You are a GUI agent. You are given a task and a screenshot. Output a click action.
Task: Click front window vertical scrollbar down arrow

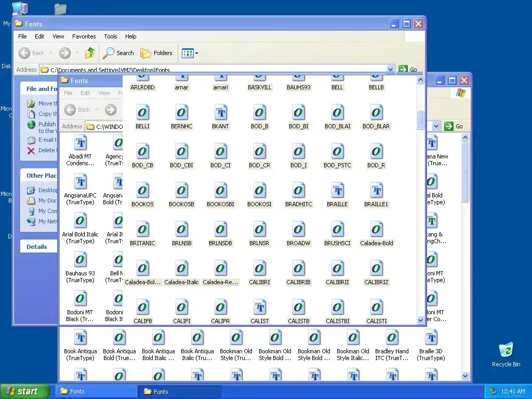(420, 320)
